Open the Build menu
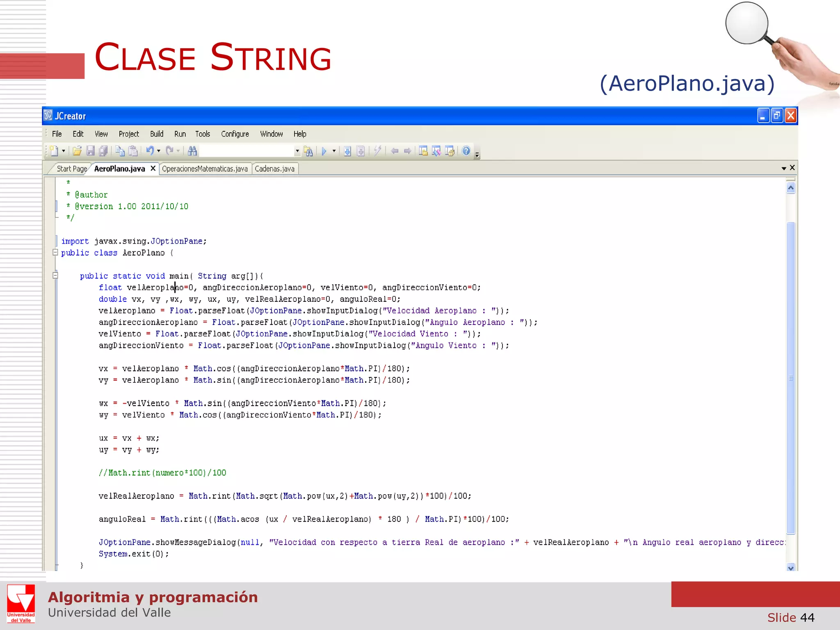 point(156,134)
